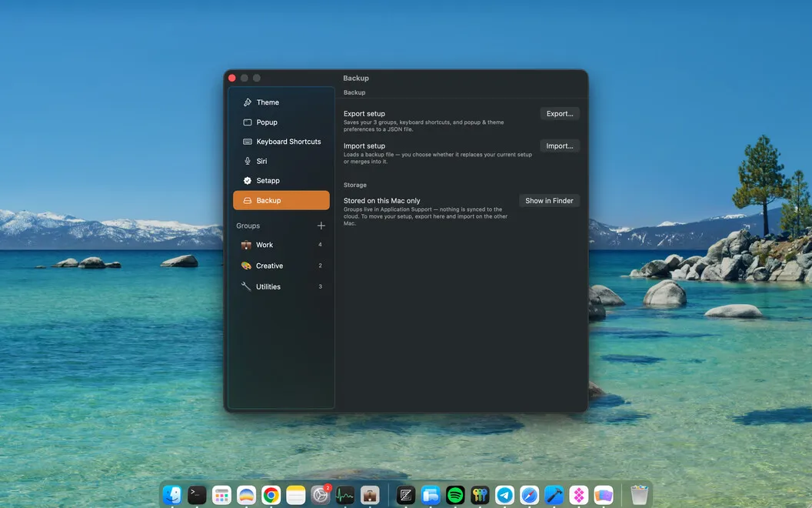
Task: Click the Groups section header
Action: pyautogui.click(x=248, y=226)
